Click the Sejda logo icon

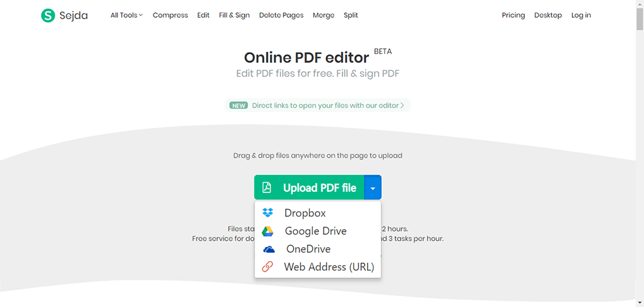point(48,15)
